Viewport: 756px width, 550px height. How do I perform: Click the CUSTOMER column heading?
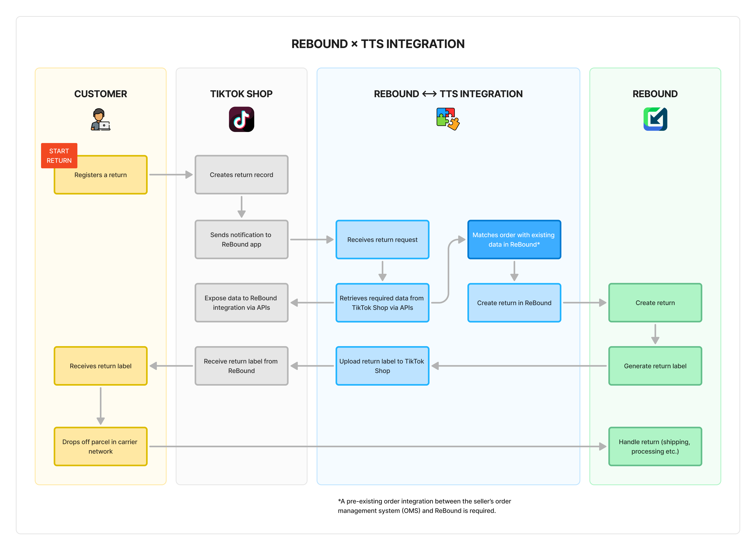pyautogui.click(x=100, y=94)
